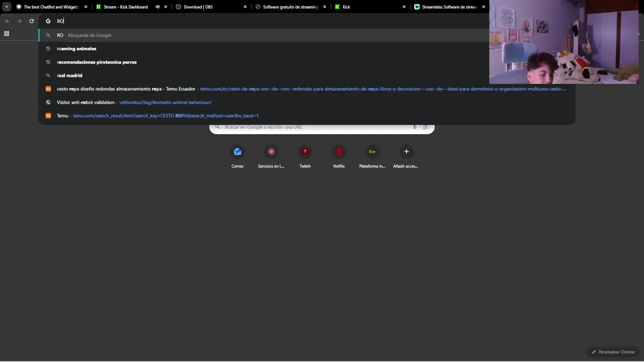Open the Twitch shortcut
This screenshot has width=644, height=362.
click(x=305, y=156)
